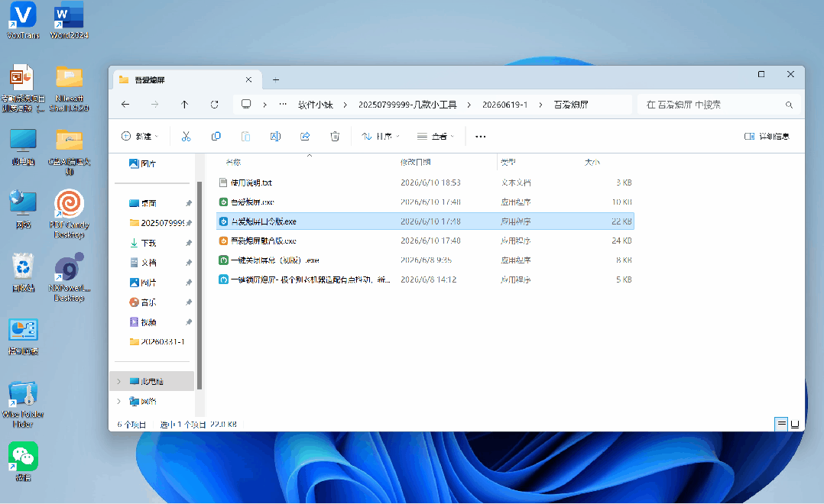Select the 24 KB exe file row
This screenshot has width=824, height=504.
425,241
